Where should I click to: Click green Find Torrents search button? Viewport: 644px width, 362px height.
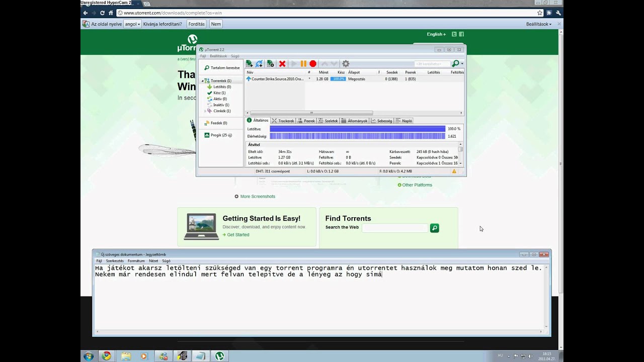click(x=435, y=228)
